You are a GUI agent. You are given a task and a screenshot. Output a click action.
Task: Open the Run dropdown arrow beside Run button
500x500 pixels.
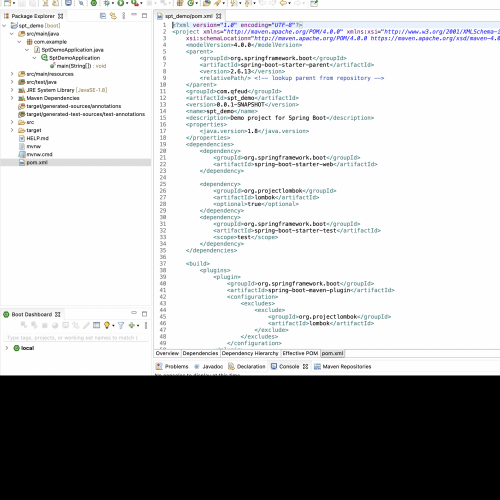tap(127, 3)
